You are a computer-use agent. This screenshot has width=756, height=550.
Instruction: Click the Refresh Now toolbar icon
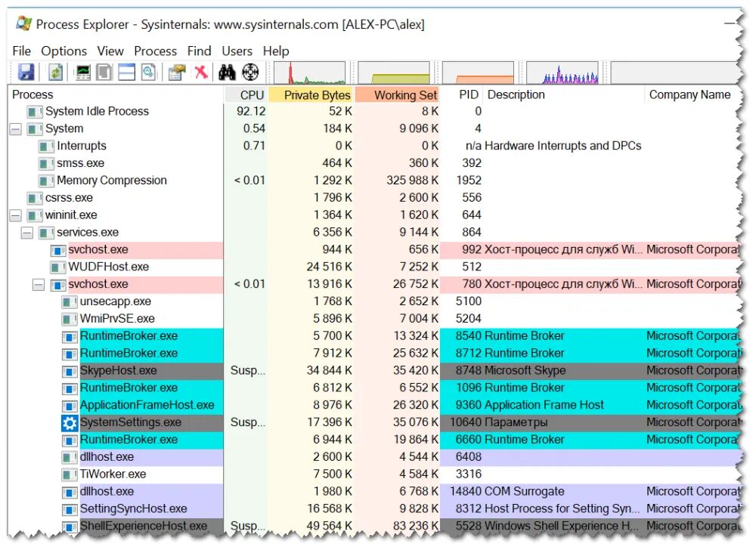click(x=55, y=73)
